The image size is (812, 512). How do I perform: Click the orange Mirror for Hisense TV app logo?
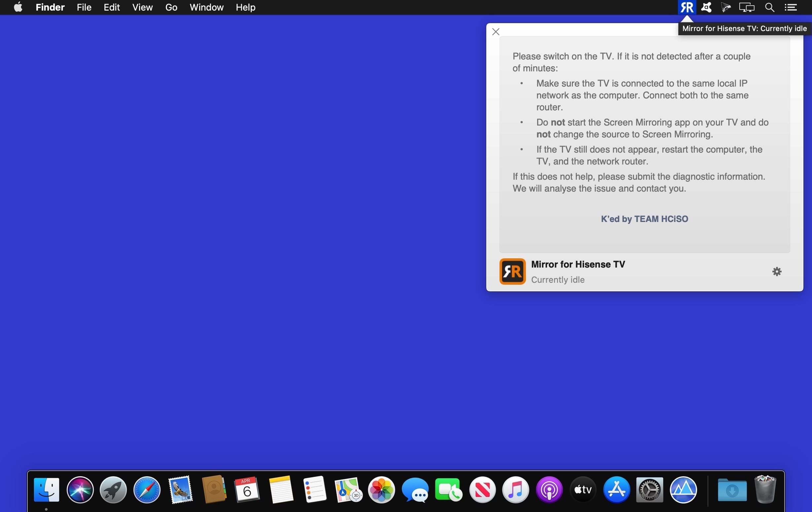click(512, 272)
